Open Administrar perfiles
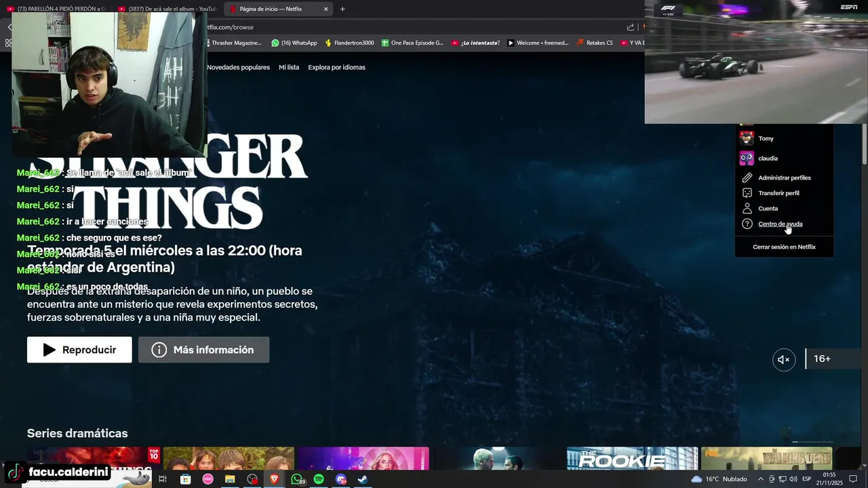This screenshot has width=868, height=488. coord(784,178)
